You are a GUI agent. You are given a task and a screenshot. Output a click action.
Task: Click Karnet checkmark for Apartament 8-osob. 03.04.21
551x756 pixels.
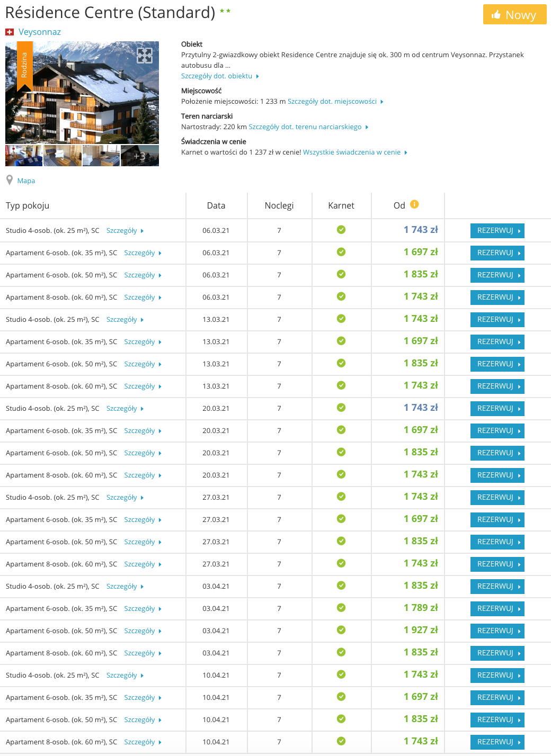pyautogui.click(x=341, y=652)
